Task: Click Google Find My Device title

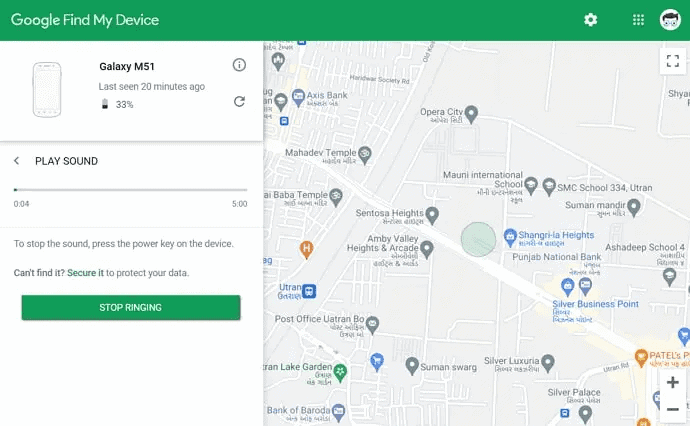Action: pos(85,20)
